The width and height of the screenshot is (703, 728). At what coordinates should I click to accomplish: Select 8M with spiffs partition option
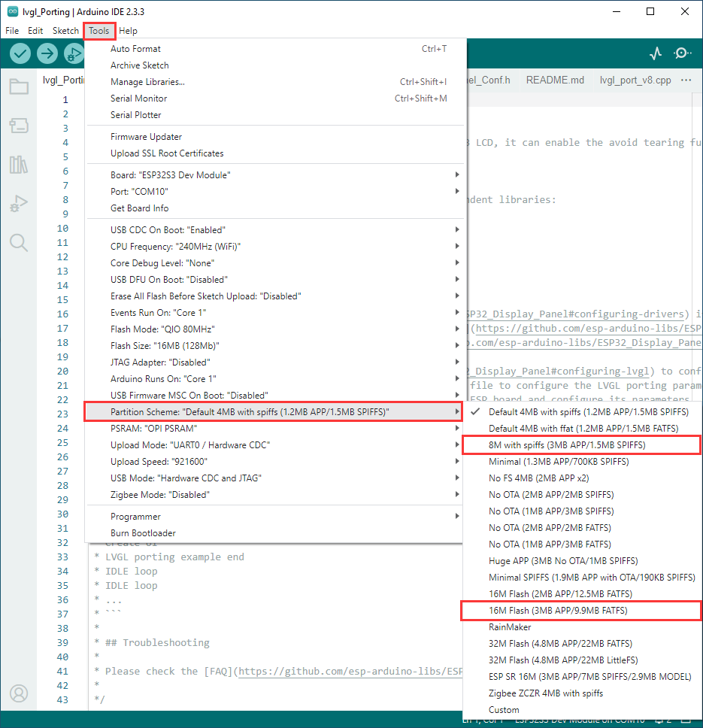pyautogui.click(x=566, y=445)
